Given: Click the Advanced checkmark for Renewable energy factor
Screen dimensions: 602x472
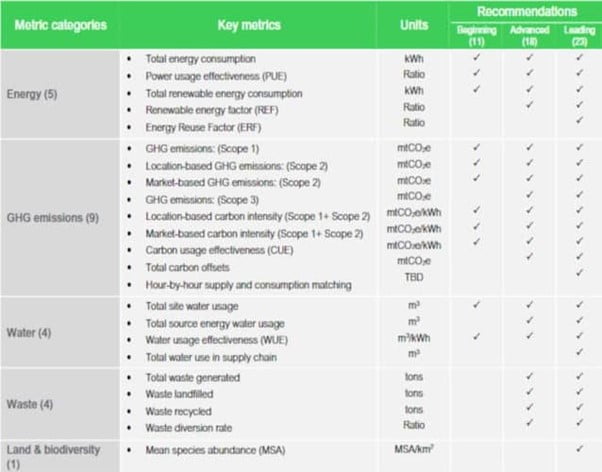Looking at the screenshot, I should [x=528, y=103].
